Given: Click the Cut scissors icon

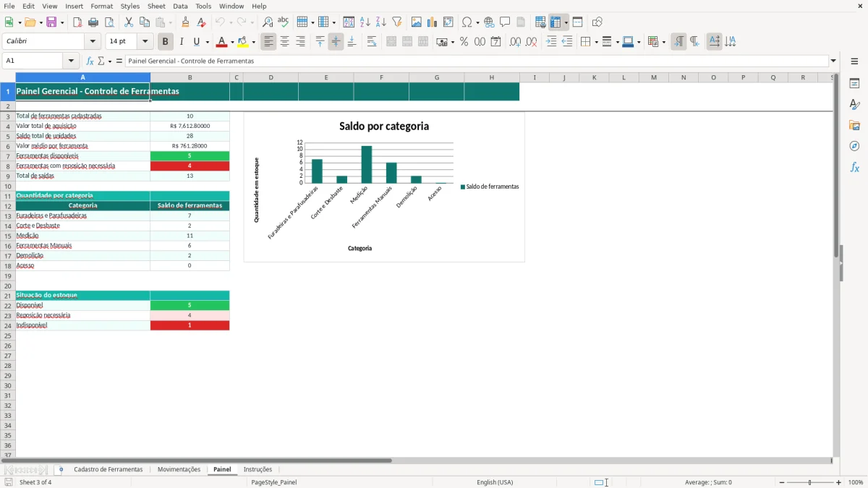Looking at the screenshot, I should [x=129, y=22].
